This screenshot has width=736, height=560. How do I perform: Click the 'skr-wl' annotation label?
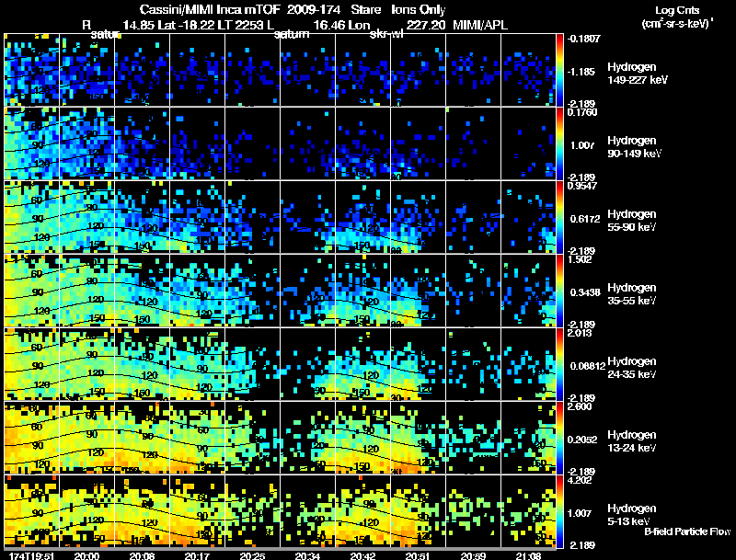pos(386,34)
